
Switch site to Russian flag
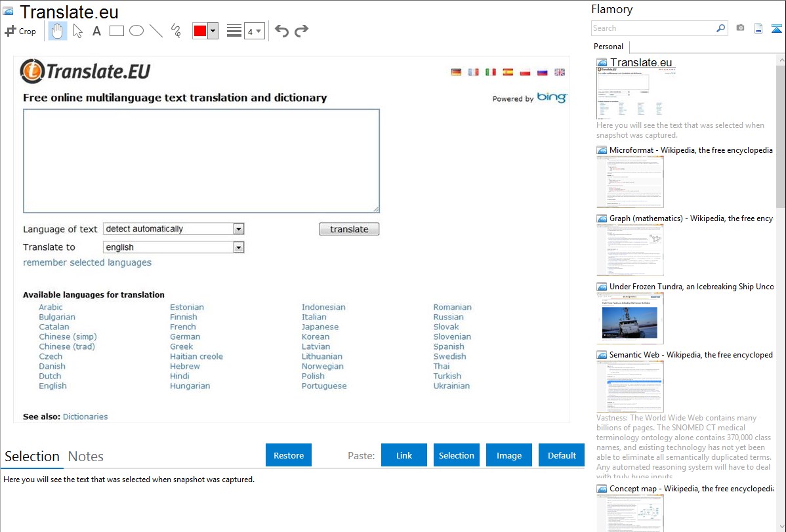[x=543, y=72]
